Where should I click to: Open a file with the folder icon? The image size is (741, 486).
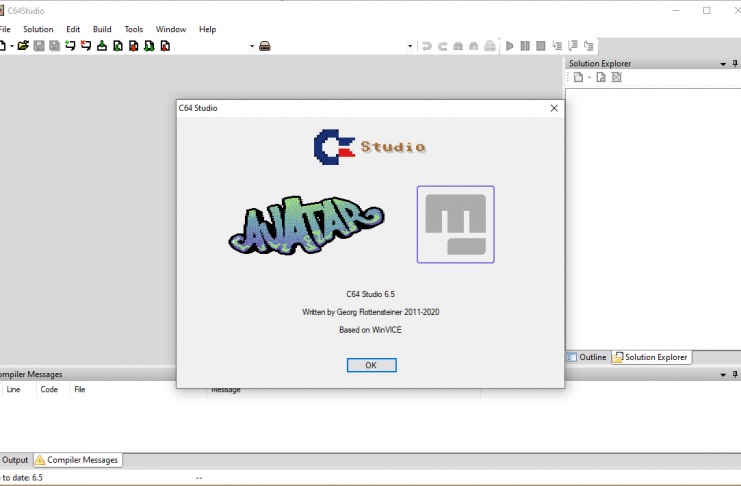[23, 46]
